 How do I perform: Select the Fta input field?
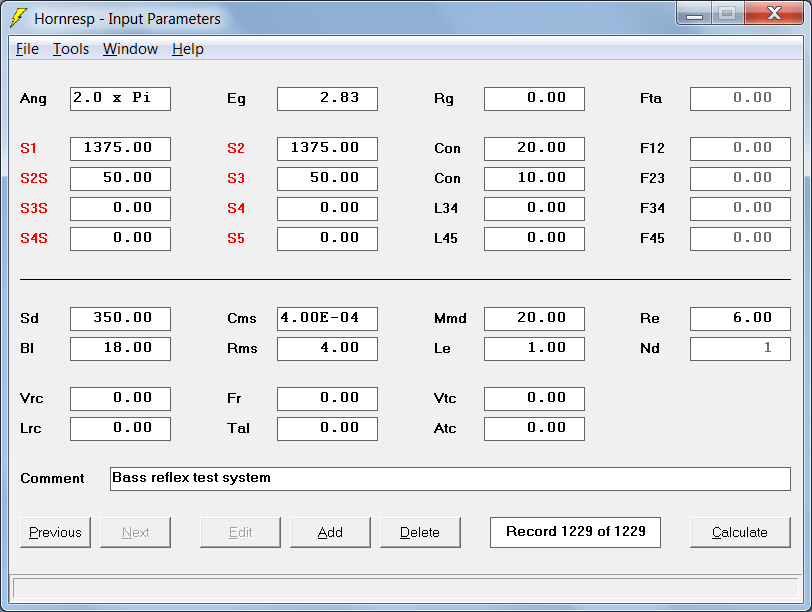click(x=741, y=99)
